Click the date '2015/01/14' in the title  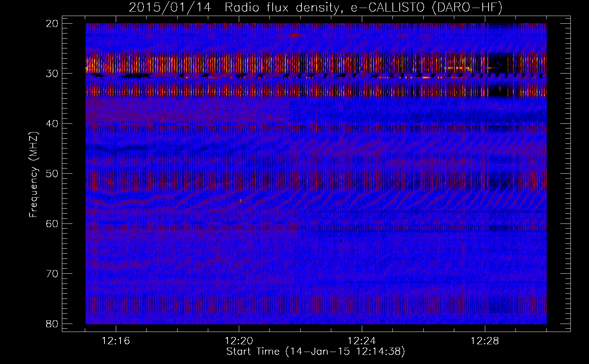click(170, 8)
